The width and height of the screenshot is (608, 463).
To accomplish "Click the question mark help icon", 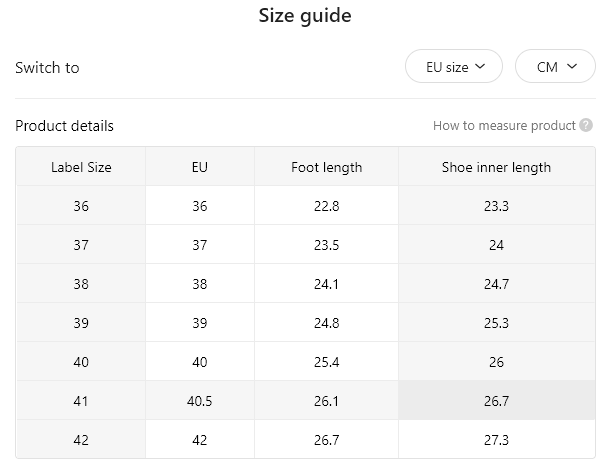I will click(586, 125).
